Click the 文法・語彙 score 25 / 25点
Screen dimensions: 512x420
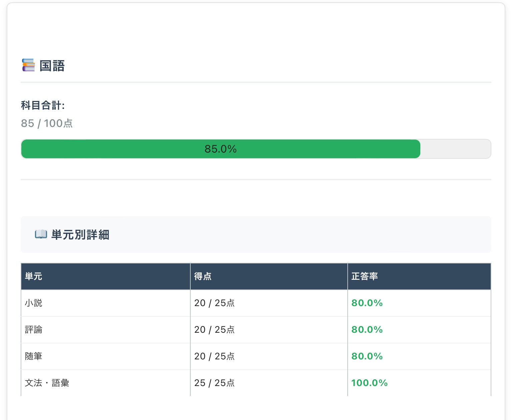point(214,383)
